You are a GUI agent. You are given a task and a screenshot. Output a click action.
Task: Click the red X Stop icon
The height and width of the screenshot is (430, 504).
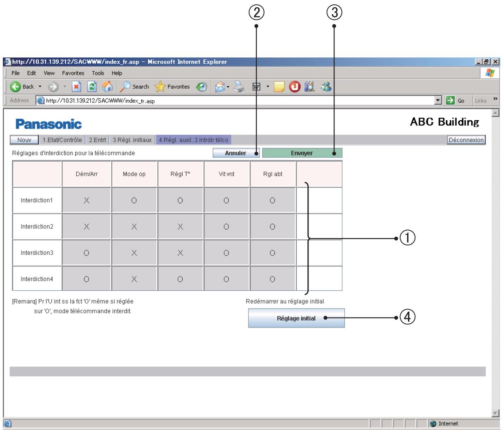(77, 87)
